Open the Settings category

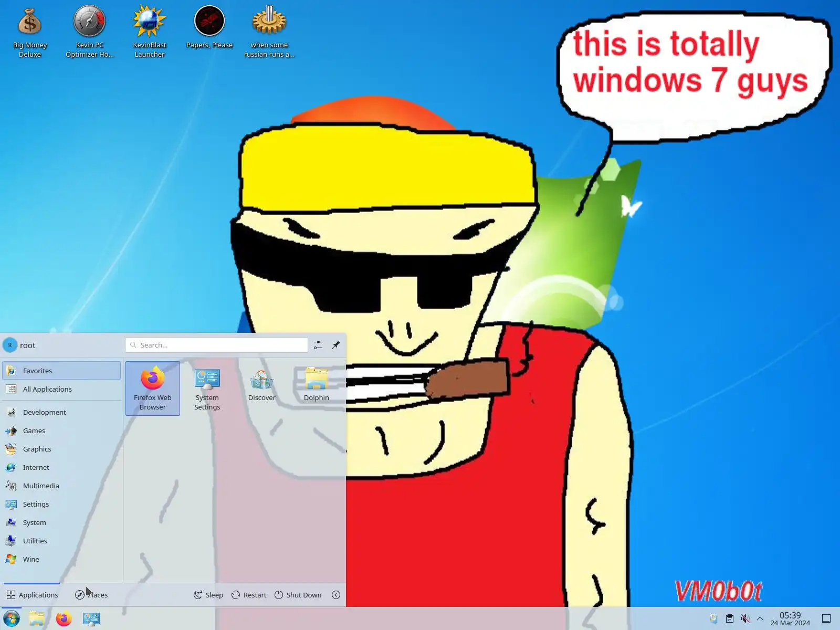pos(61,504)
